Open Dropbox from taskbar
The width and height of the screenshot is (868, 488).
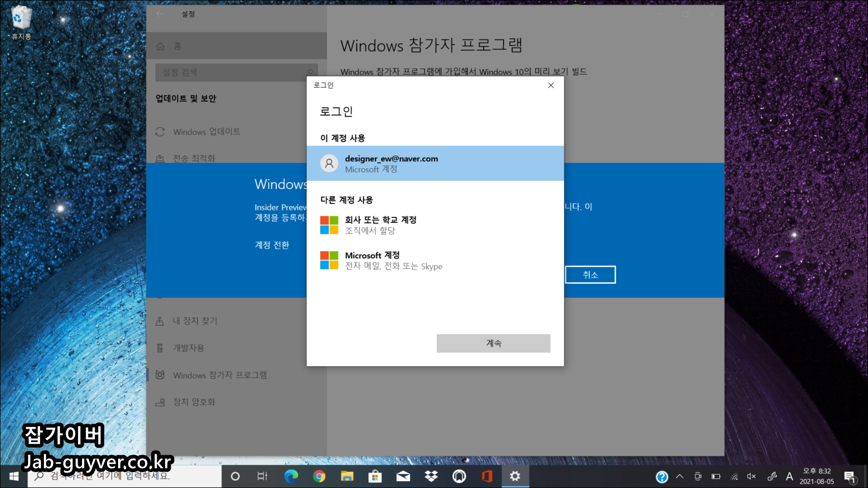pyautogui.click(x=431, y=476)
